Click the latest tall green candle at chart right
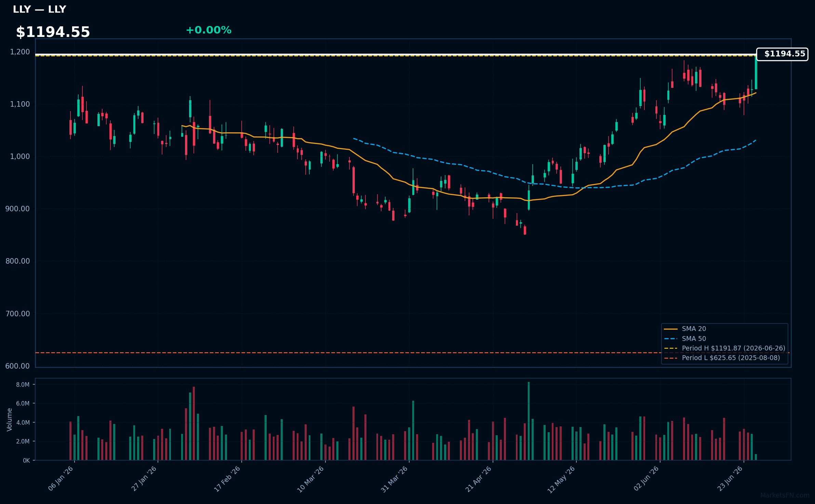Screen dimensions: 815x504 click(x=756, y=72)
